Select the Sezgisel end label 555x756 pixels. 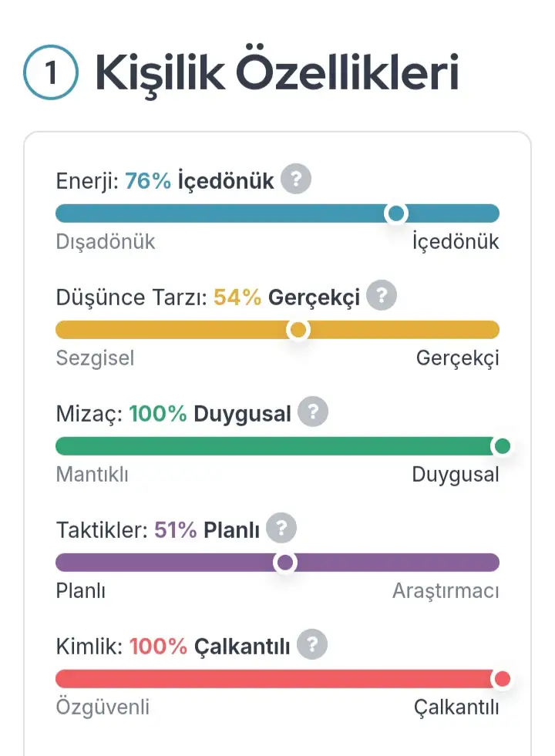tap(95, 358)
